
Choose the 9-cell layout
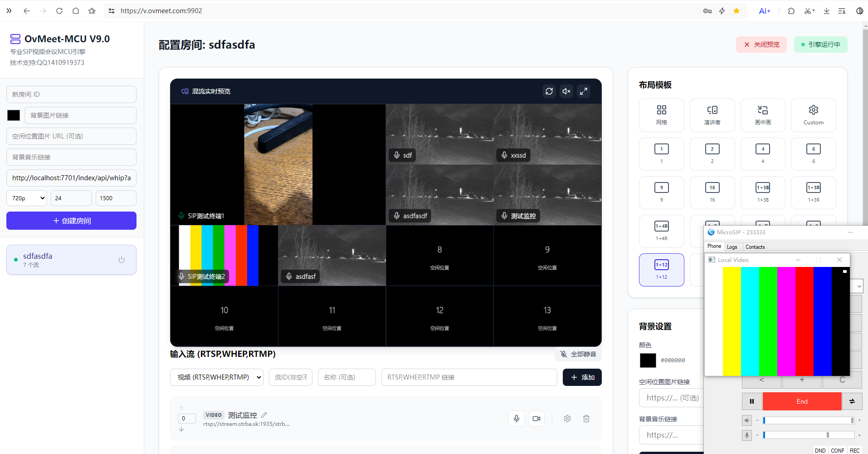[x=662, y=192]
